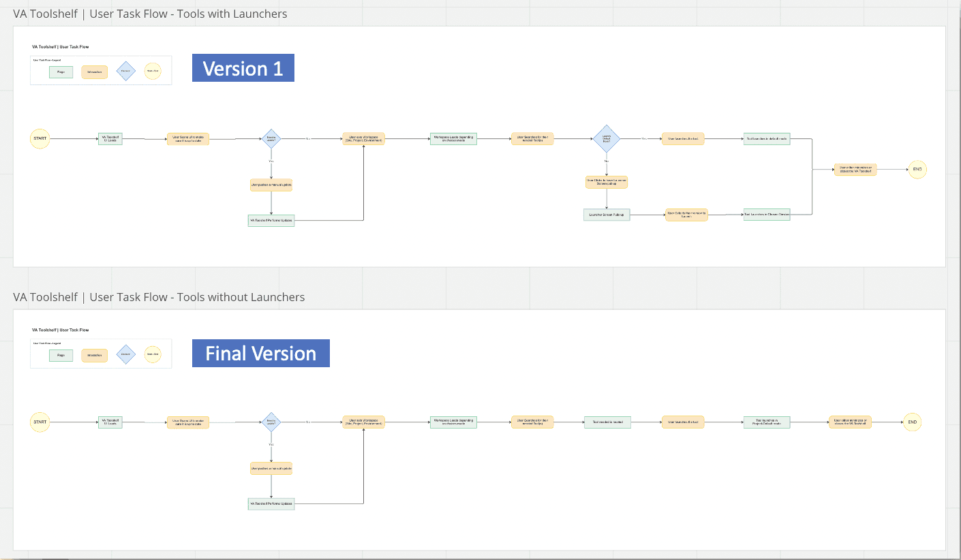
Task: Select green 'Page' legend box in Final Version frame
Action: 61,355
